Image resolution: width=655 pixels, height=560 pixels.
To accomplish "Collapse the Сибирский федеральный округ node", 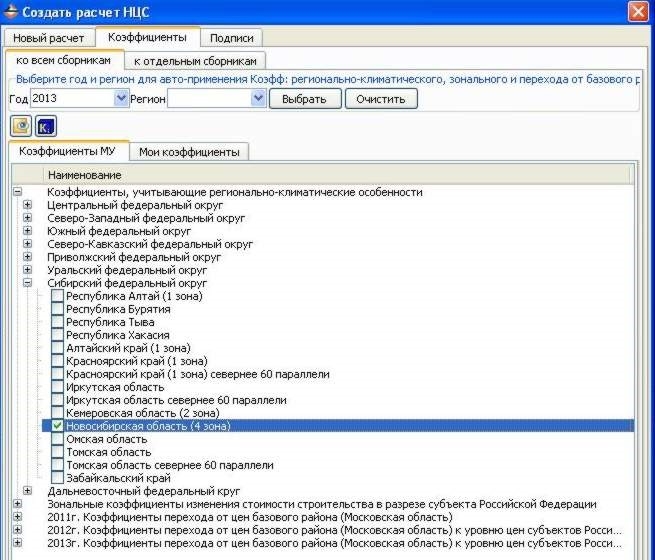I will pyautogui.click(x=28, y=283).
